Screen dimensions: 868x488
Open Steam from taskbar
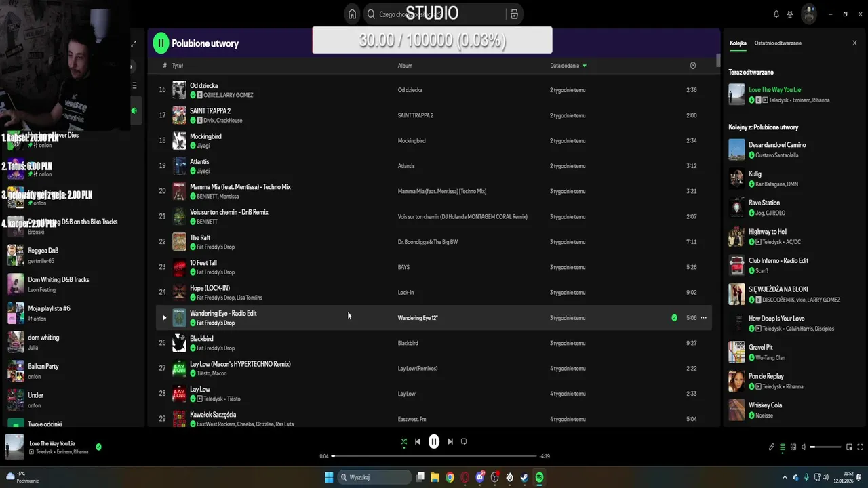[x=524, y=477]
